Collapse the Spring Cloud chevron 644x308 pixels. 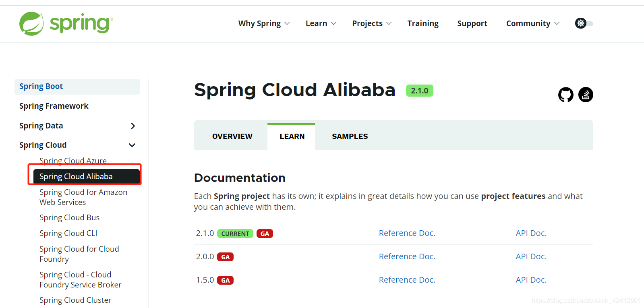[132, 145]
